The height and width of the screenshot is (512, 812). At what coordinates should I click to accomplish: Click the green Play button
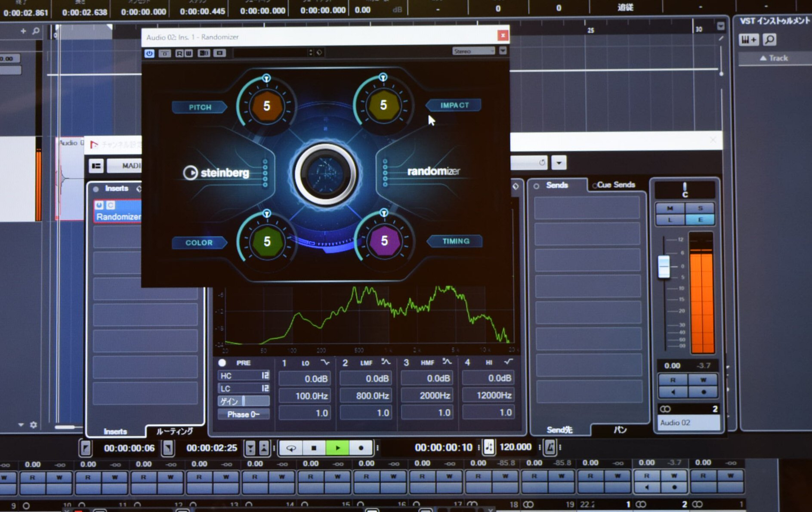(x=338, y=448)
